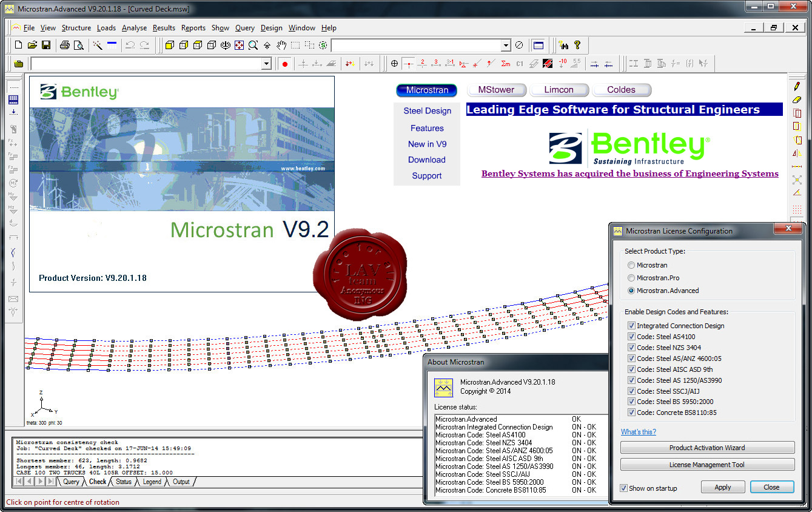Click the Redo arrow icon

pyautogui.click(x=144, y=45)
